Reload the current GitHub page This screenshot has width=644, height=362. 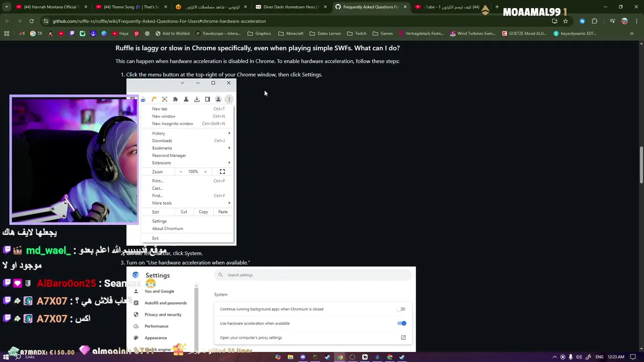pos(31,21)
